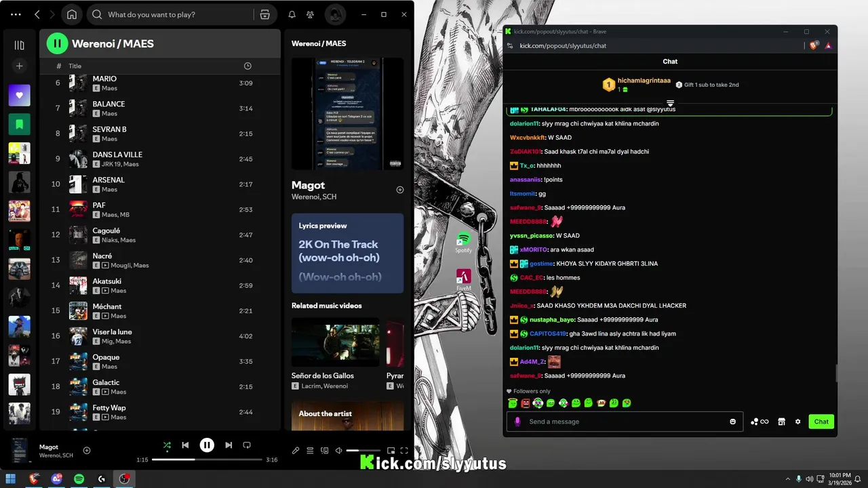Open the Spotify notifications bell
The image size is (868, 488).
(292, 14)
